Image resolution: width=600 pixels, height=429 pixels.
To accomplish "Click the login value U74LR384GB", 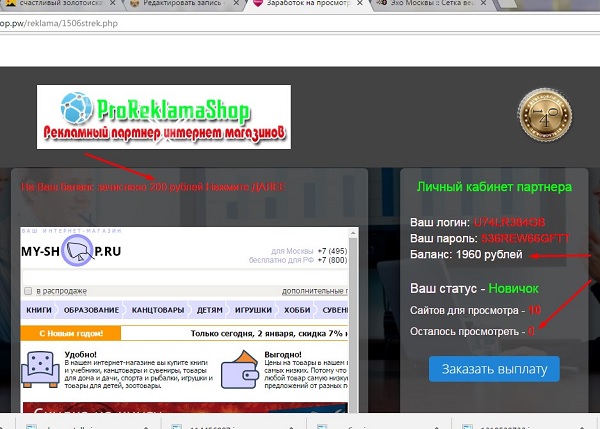I will click(x=509, y=222).
